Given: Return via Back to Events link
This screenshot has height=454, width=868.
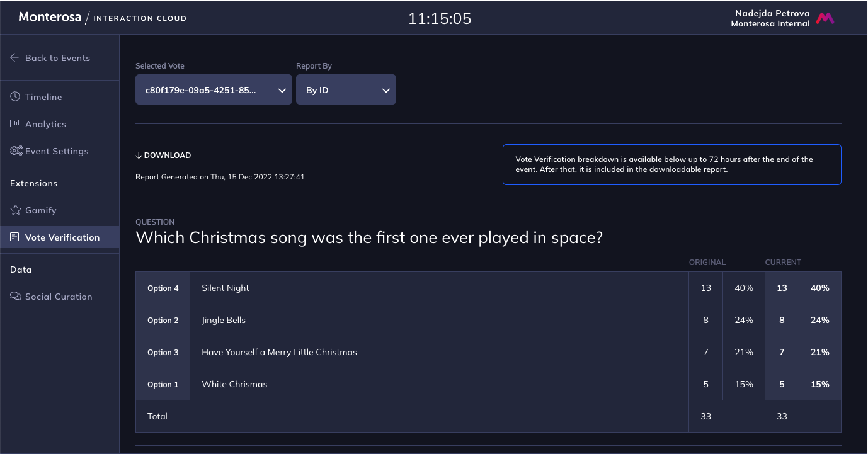Looking at the screenshot, I should 57,58.
